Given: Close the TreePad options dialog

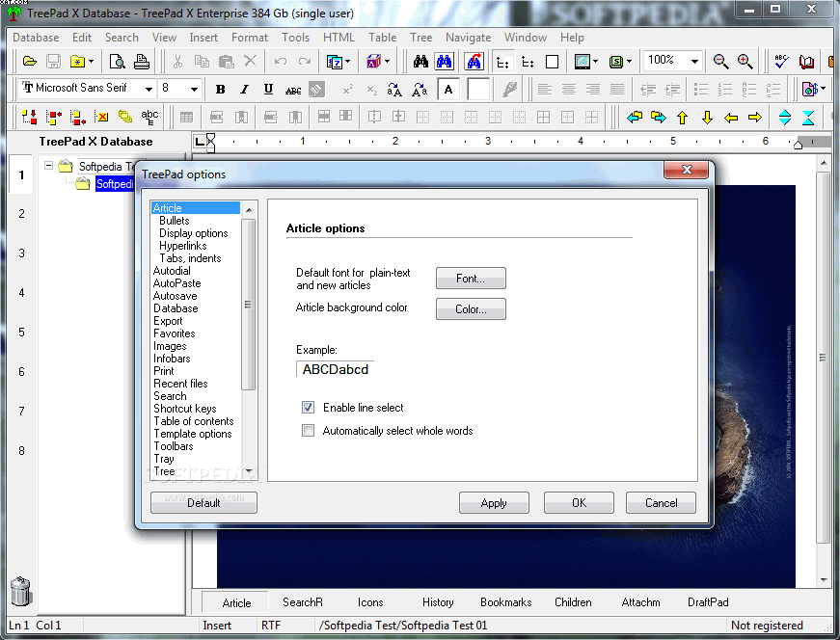Looking at the screenshot, I should 687,170.
